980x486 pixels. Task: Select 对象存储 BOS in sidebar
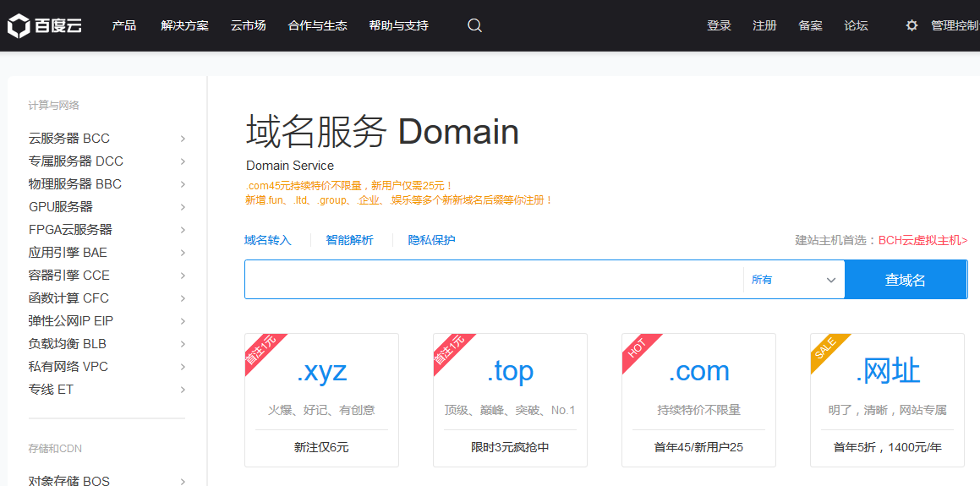[69, 480]
